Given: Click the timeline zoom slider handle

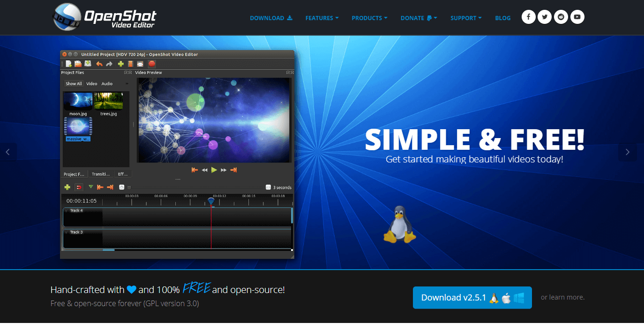Looking at the screenshot, I should coord(129,187).
